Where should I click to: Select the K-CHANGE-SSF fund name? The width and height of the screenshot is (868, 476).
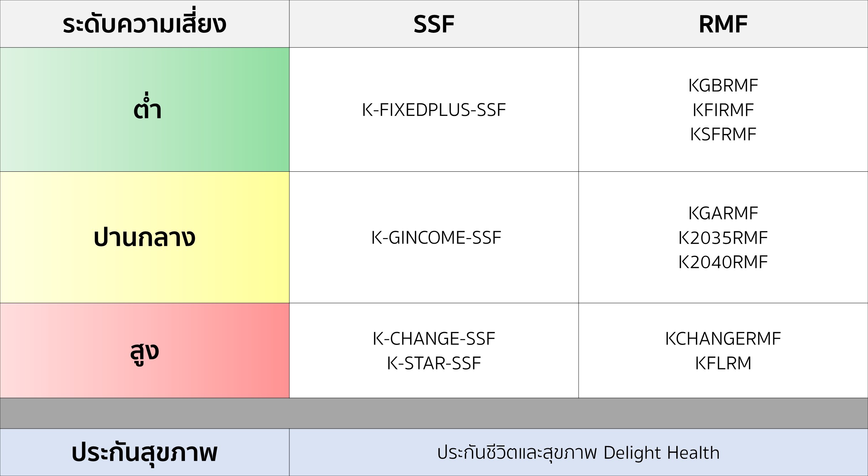click(434, 338)
